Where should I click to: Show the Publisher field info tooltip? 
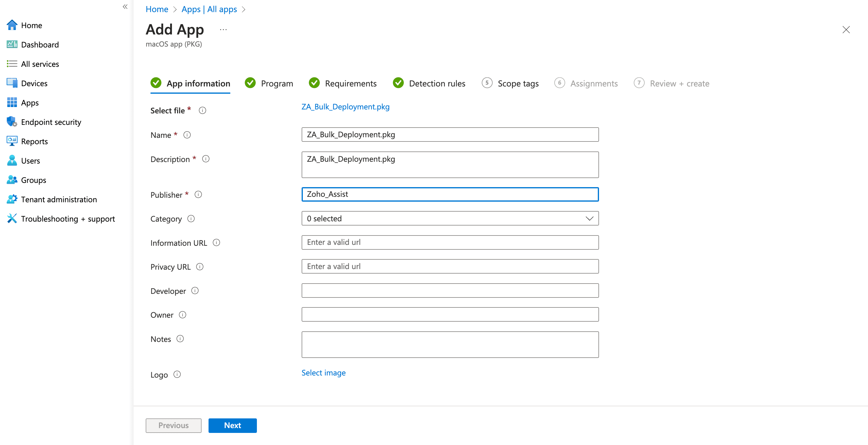point(199,194)
